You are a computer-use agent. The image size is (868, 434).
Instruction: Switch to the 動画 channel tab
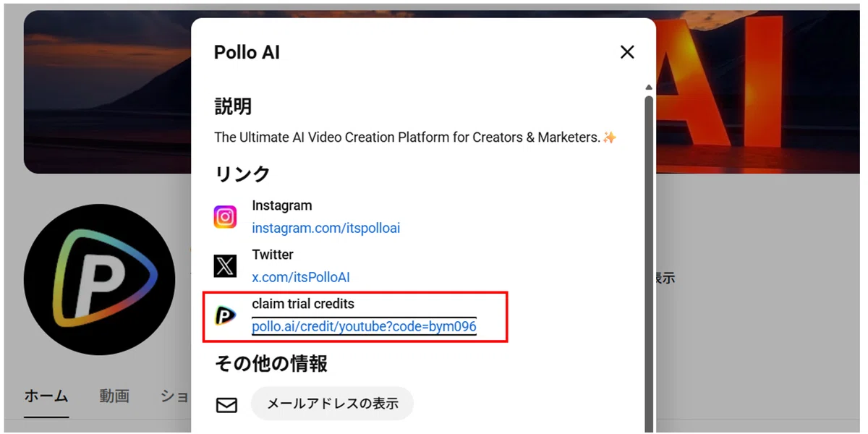[114, 396]
